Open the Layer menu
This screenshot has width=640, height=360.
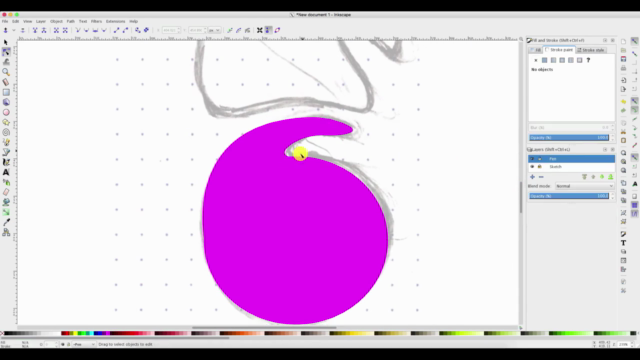click(41, 21)
